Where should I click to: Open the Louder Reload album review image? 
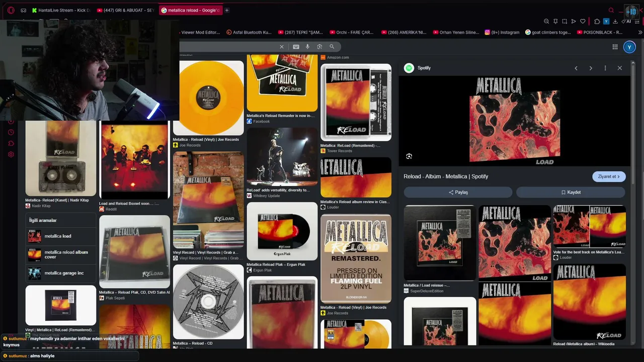pos(356,177)
